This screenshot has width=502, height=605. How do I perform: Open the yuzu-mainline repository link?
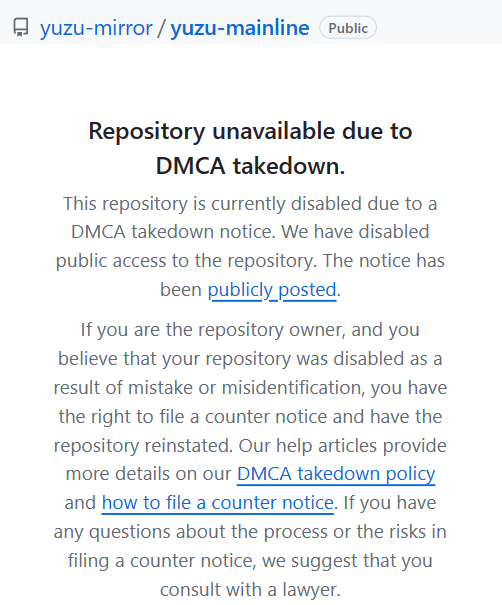coord(240,28)
